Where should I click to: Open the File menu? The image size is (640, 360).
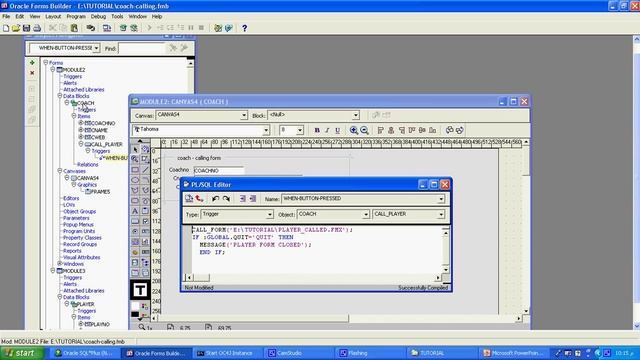pyautogui.click(x=6, y=16)
